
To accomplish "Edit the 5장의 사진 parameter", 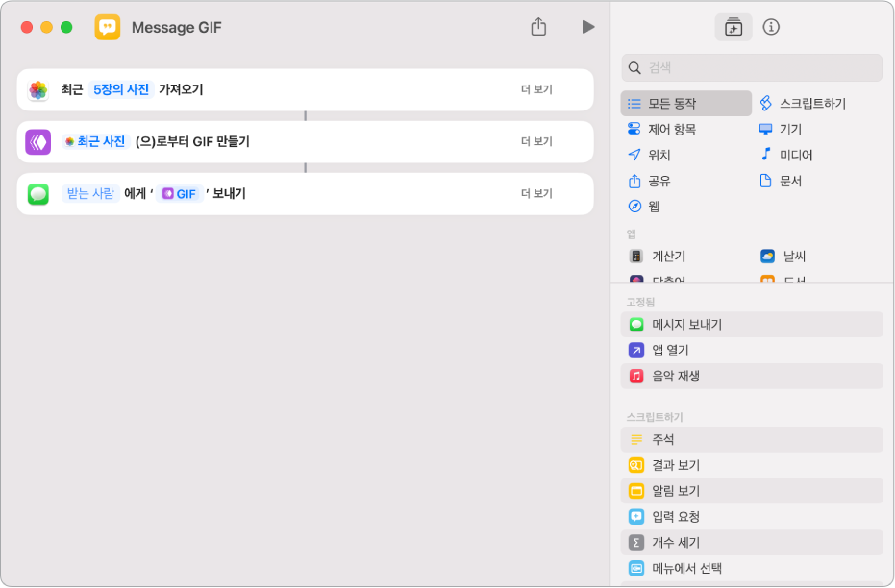I will tap(121, 89).
